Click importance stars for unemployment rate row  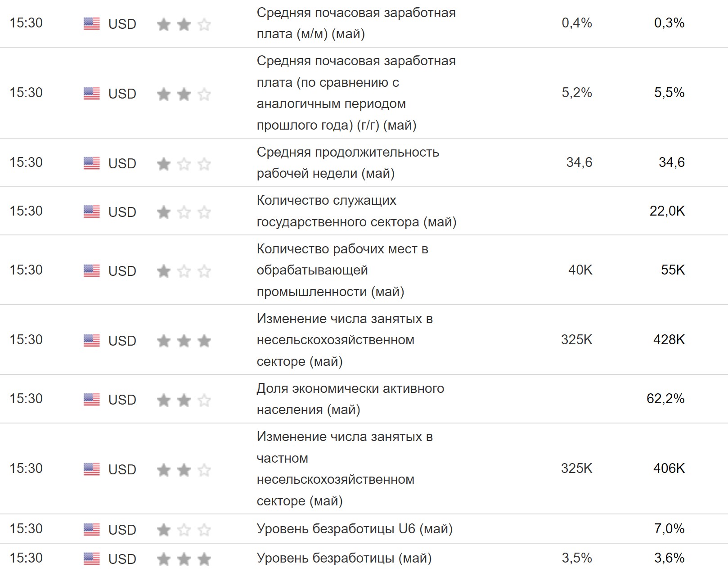tap(184, 559)
